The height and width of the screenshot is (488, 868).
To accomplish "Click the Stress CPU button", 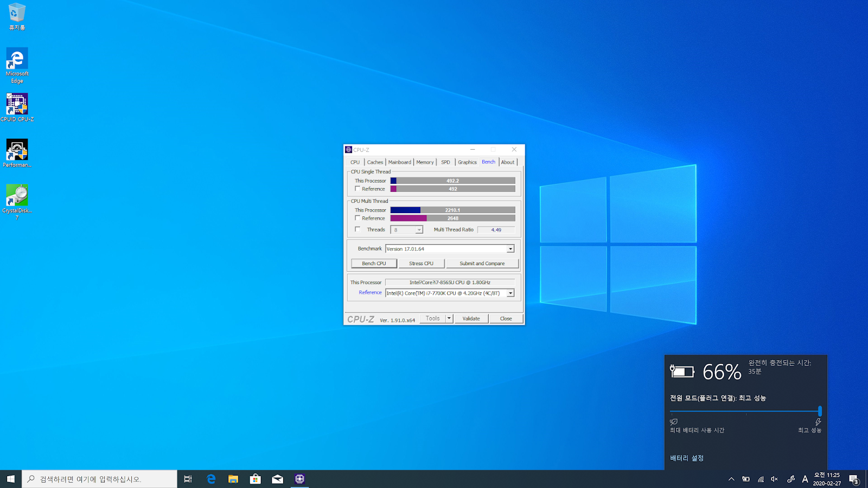I will coord(422,264).
